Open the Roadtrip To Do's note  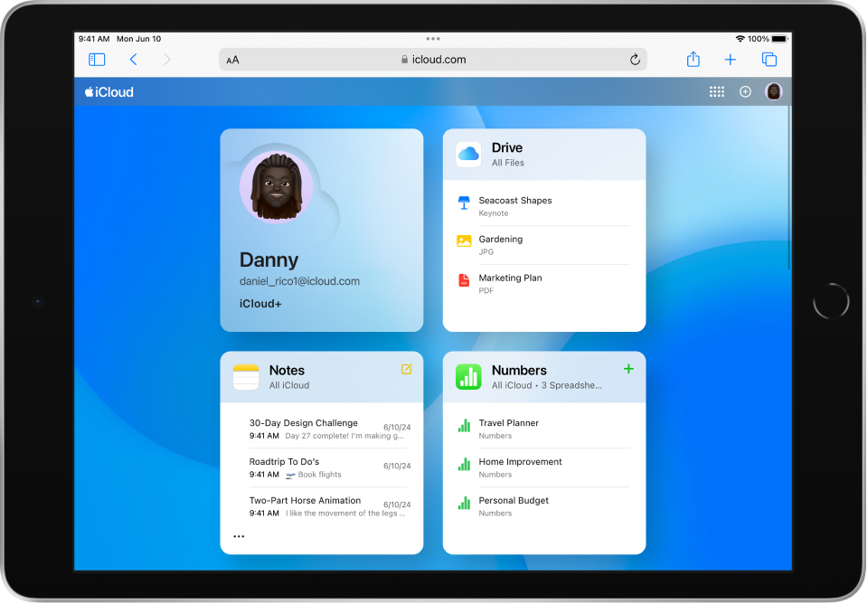coord(327,467)
